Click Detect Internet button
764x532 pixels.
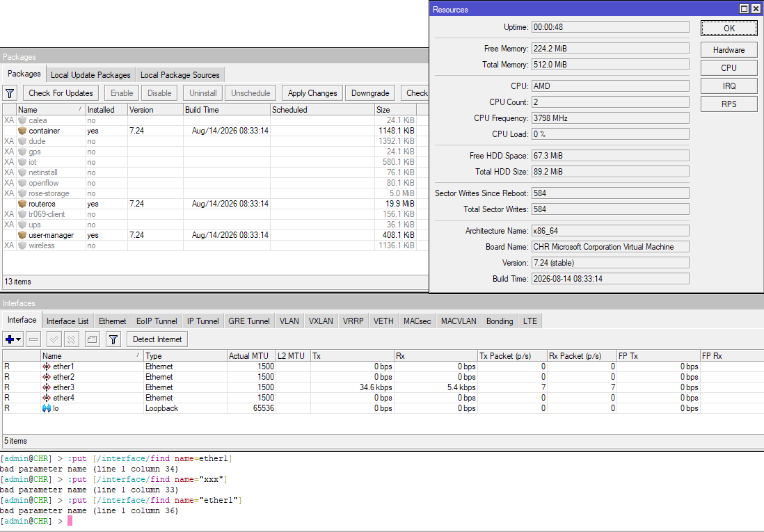point(157,339)
